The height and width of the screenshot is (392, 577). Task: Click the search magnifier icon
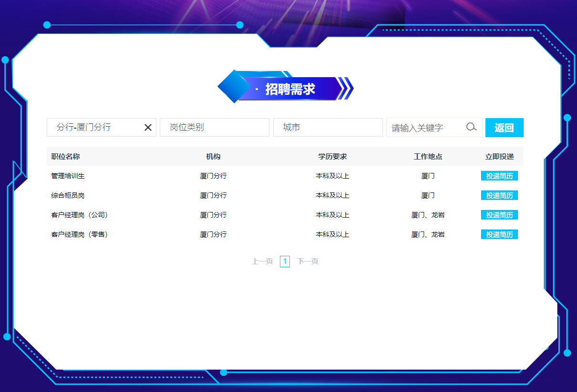click(x=471, y=127)
